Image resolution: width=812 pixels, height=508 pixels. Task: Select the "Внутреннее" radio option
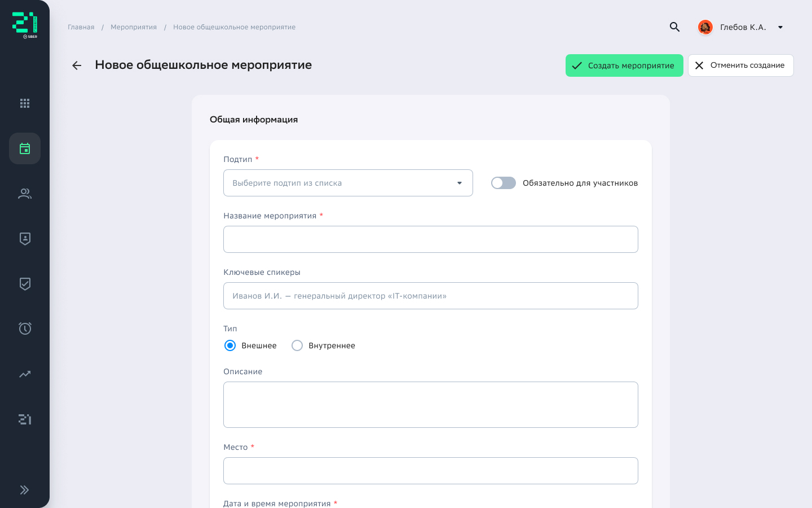click(297, 345)
